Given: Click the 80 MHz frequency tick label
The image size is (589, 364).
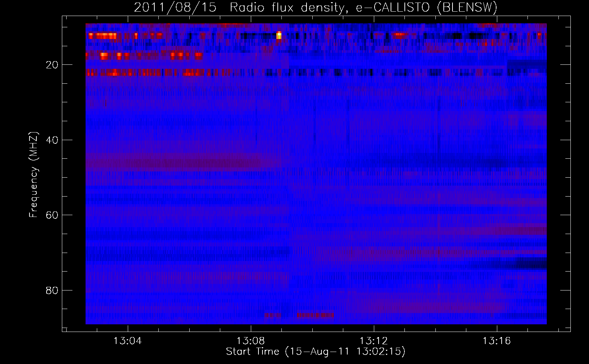Looking at the screenshot, I should [x=52, y=290].
